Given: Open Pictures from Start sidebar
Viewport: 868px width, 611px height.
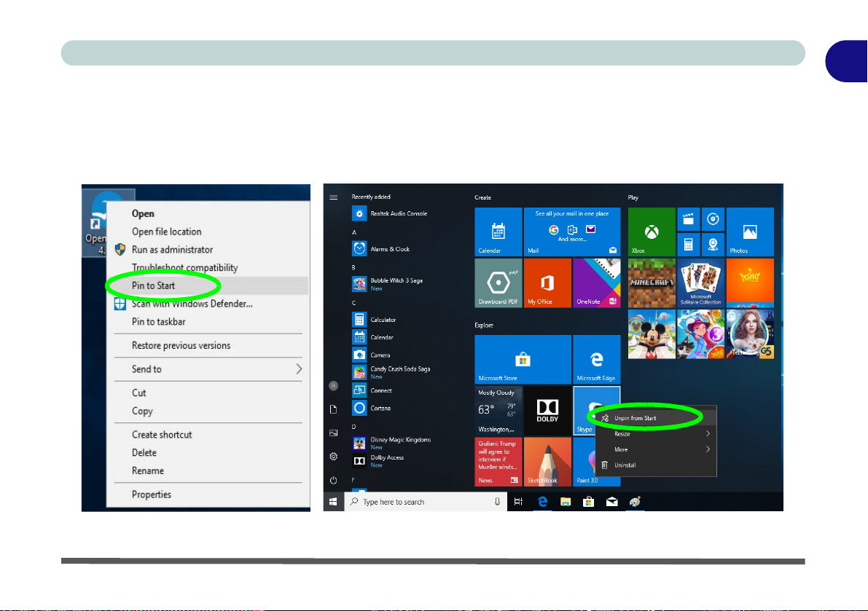Looking at the screenshot, I should pyautogui.click(x=333, y=433).
